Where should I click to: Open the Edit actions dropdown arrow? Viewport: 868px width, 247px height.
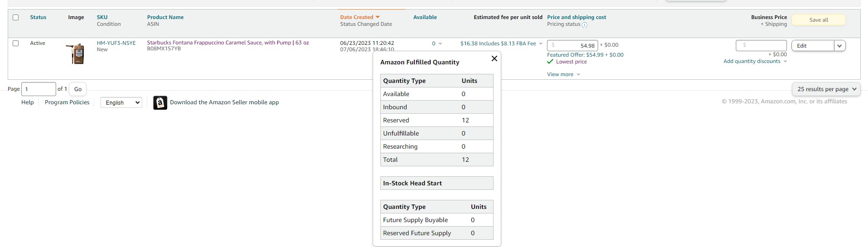coord(840,46)
